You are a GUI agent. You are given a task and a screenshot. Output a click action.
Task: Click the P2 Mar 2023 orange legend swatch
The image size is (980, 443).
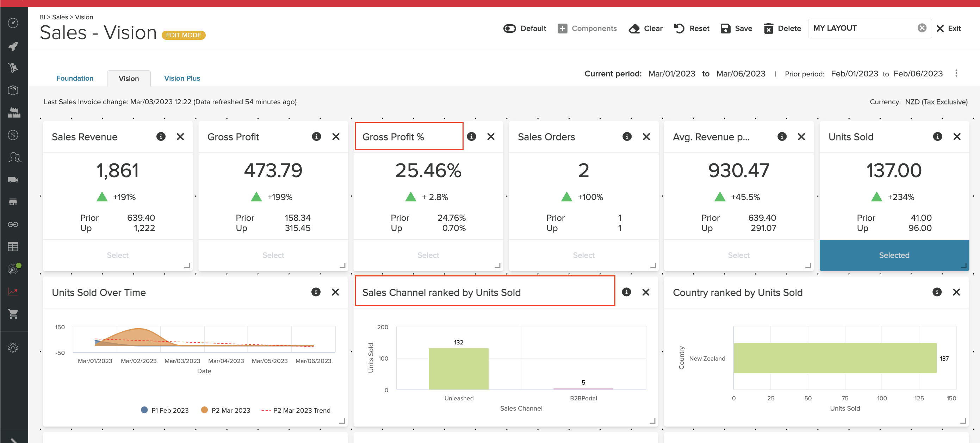click(x=204, y=410)
